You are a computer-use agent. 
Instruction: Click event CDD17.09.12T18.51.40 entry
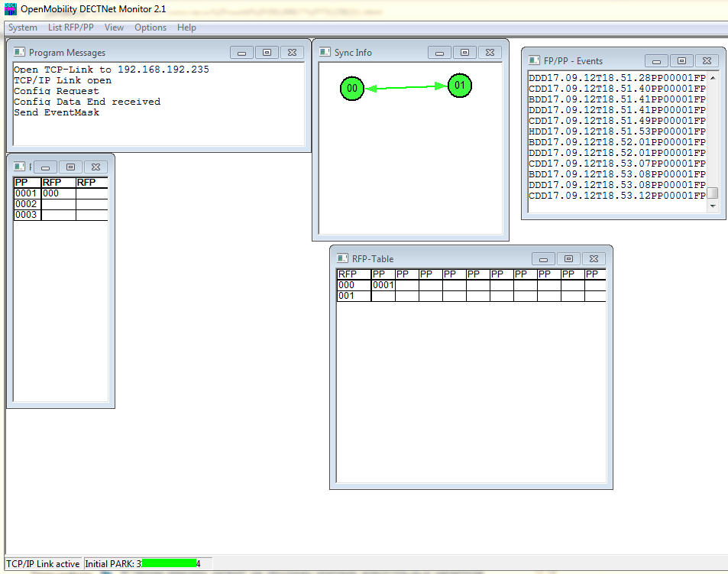point(617,89)
